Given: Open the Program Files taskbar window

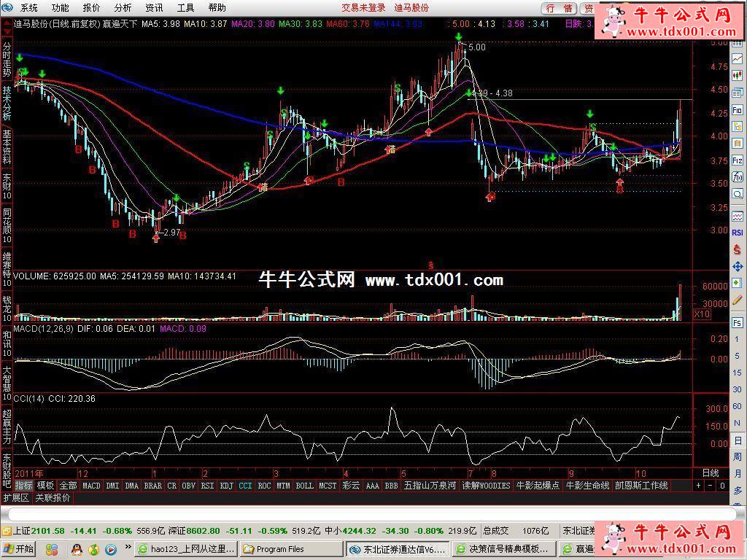Looking at the screenshot, I should pyautogui.click(x=288, y=549).
